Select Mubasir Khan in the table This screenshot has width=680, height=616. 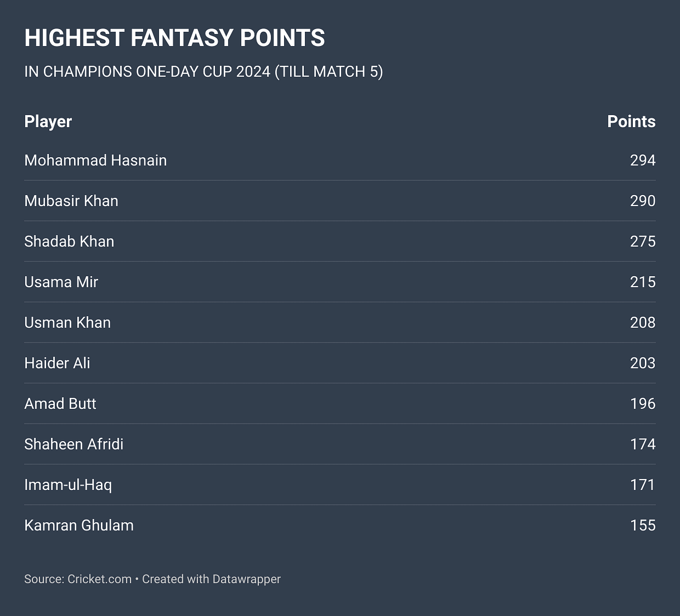click(71, 201)
